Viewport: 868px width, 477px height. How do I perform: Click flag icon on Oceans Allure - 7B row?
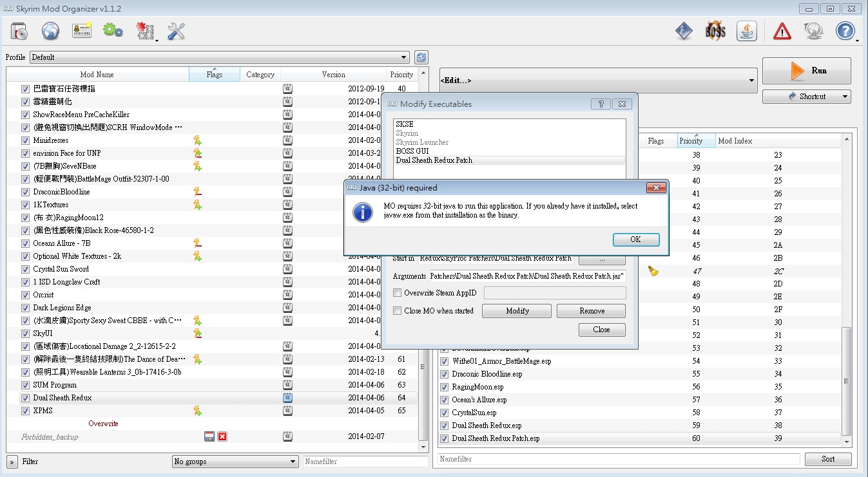[198, 243]
